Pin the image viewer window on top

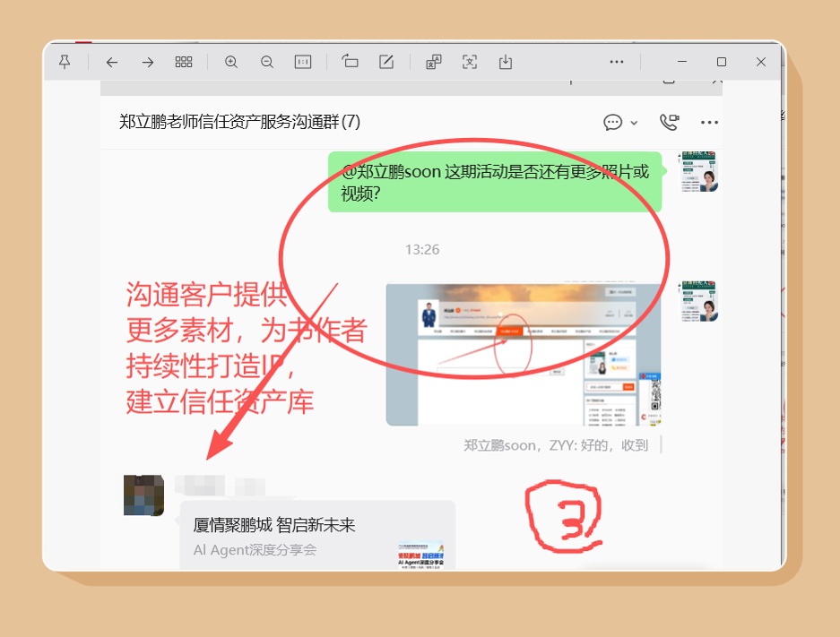(65, 62)
